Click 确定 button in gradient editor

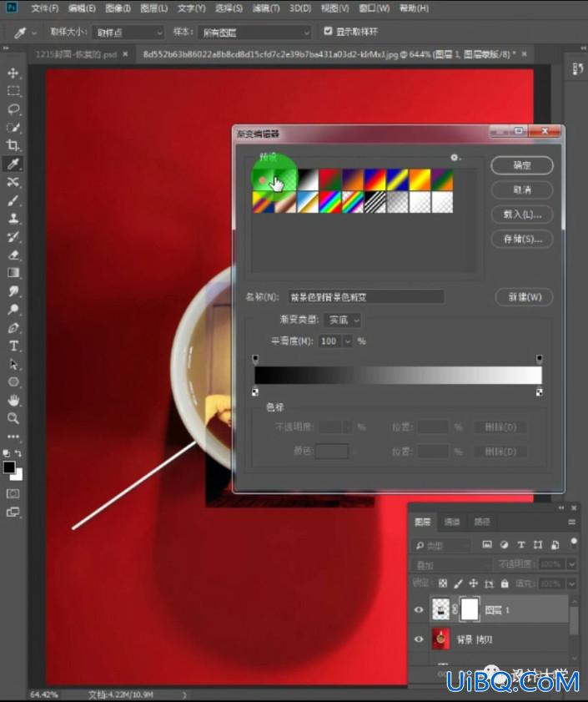(522, 165)
